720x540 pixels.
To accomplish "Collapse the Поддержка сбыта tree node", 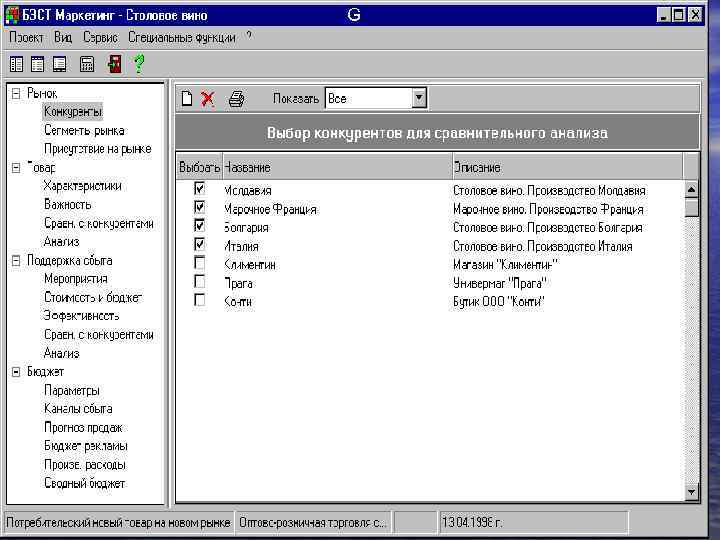I will 16,261.
